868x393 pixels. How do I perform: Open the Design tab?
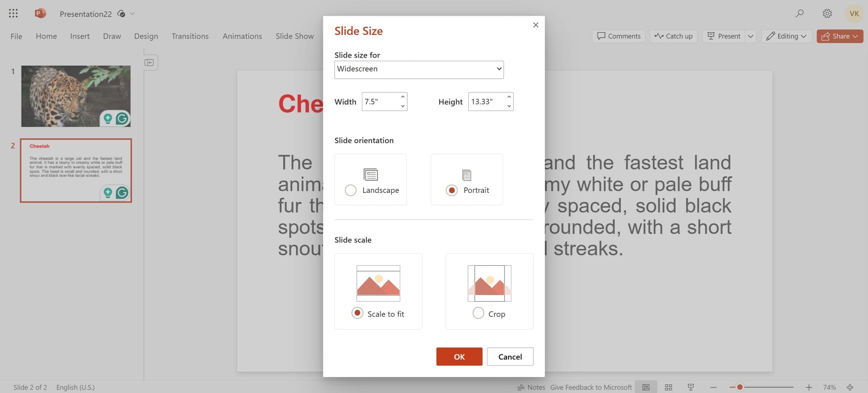click(146, 36)
